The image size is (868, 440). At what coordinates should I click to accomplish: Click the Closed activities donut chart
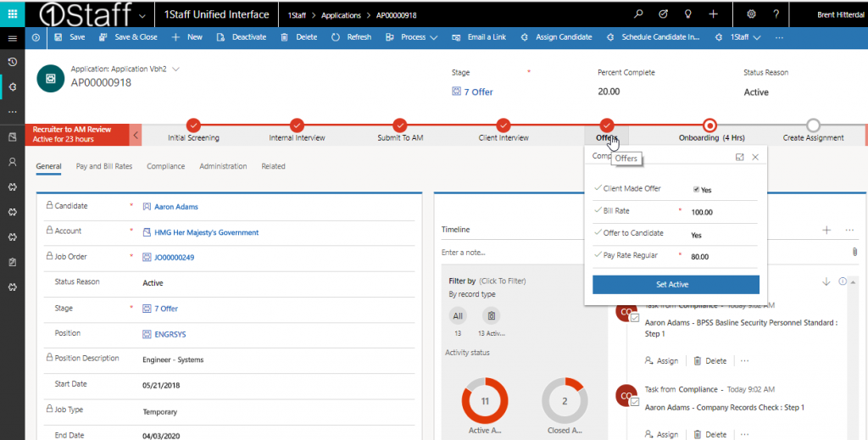(x=565, y=401)
